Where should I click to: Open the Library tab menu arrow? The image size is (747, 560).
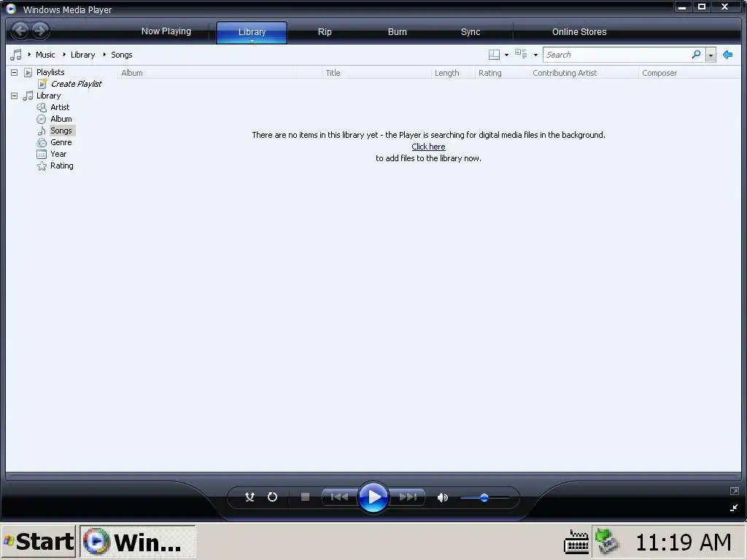click(252, 42)
